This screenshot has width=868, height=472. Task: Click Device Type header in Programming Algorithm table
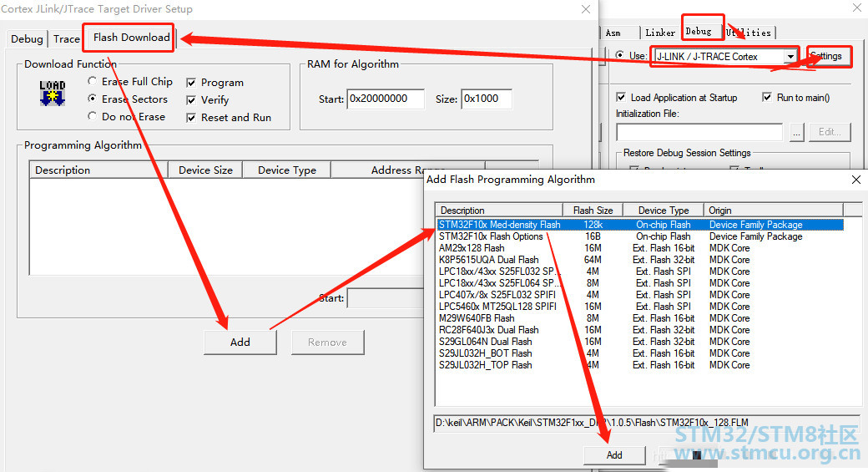click(287, 170)
